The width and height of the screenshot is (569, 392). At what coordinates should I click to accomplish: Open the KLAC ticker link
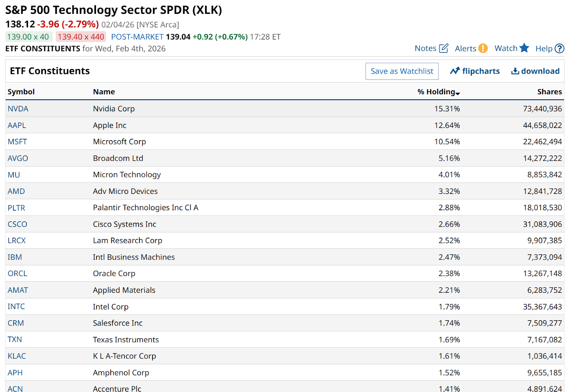pyautogui.click(x=17, y=356)
